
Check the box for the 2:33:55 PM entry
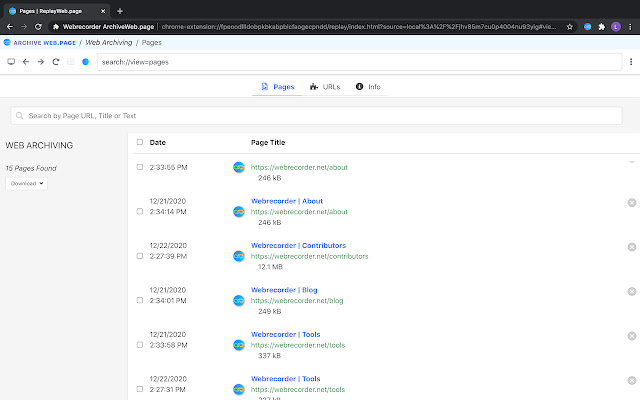click(x=140, y=167)
